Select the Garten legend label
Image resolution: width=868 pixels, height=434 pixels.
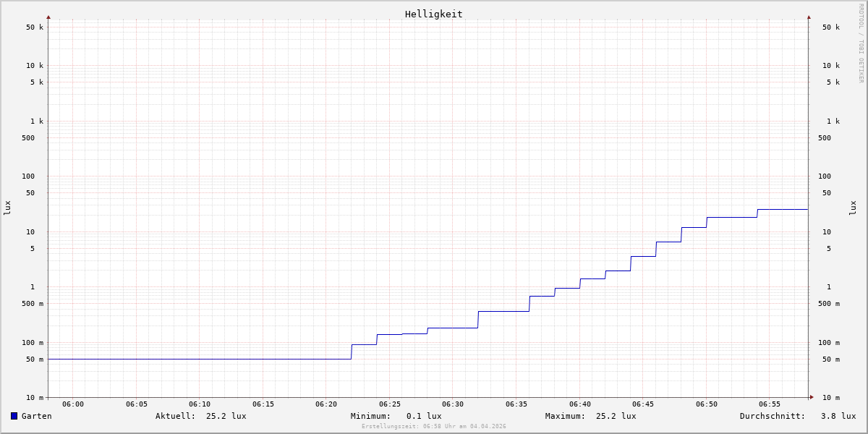click(x=36, y=416)
